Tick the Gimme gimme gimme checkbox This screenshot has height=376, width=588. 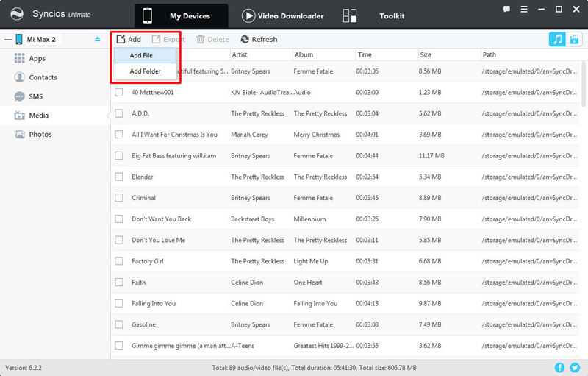pyautogui.click(x=119, y=346)
